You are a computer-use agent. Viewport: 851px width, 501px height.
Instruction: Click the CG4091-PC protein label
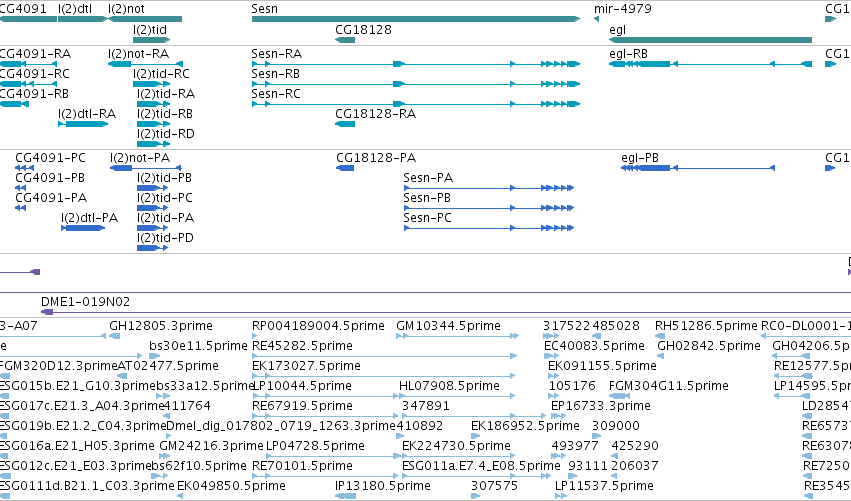pos(50,158)
